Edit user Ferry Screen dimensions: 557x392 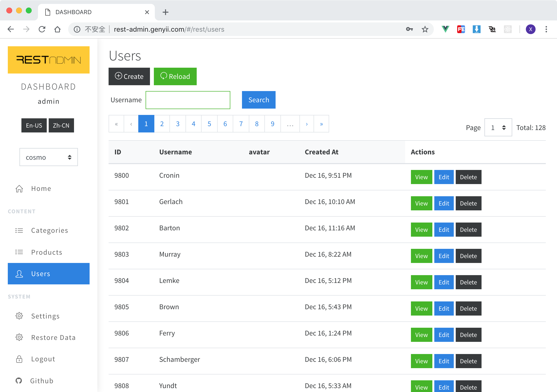pos(444,335)
